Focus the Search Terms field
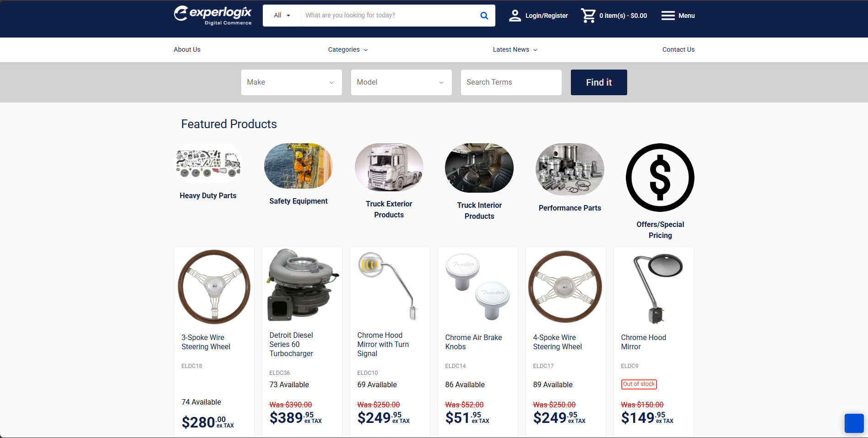The image size is (868, 438). point(511,82)
